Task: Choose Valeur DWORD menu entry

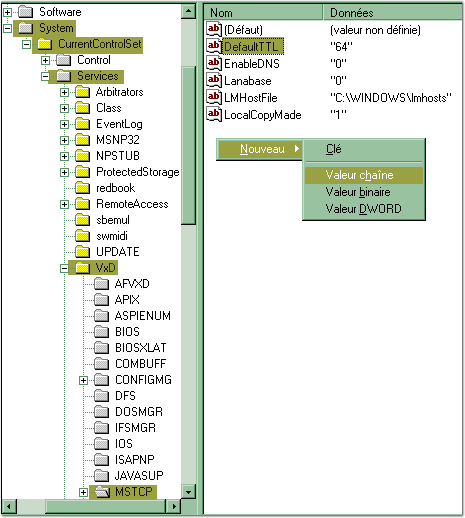Action: point(364,209)
